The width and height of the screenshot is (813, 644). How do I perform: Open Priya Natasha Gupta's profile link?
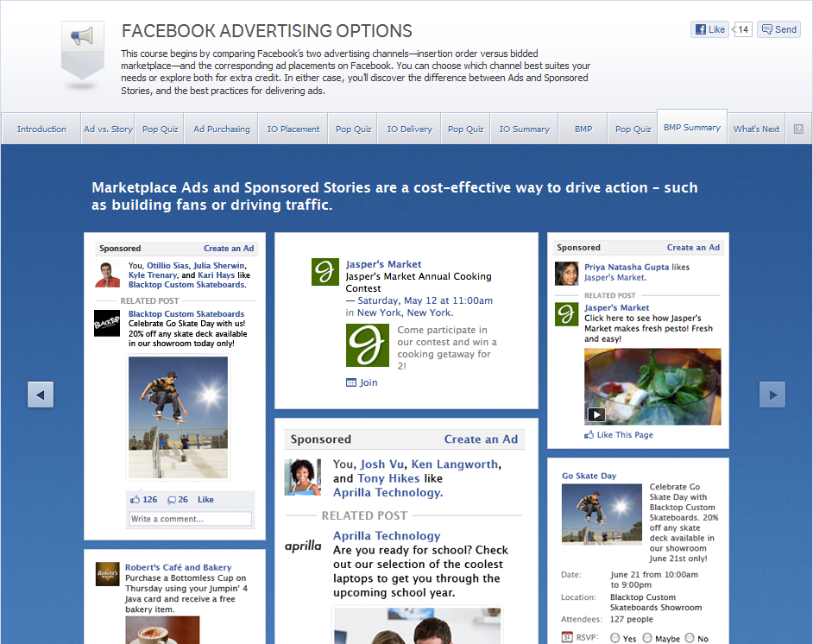point(627,267)
